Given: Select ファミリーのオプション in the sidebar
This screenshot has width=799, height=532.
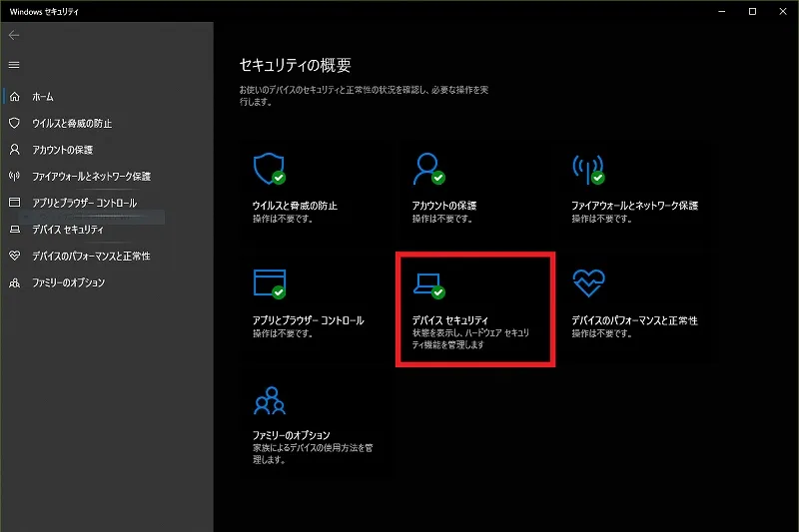Looking at the screenshot, I should pyautogui.click(x=68, y=282).
